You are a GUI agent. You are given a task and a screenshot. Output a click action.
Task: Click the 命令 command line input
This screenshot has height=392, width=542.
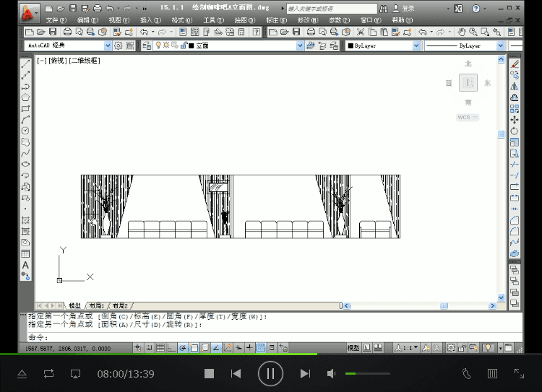[275, 337]
